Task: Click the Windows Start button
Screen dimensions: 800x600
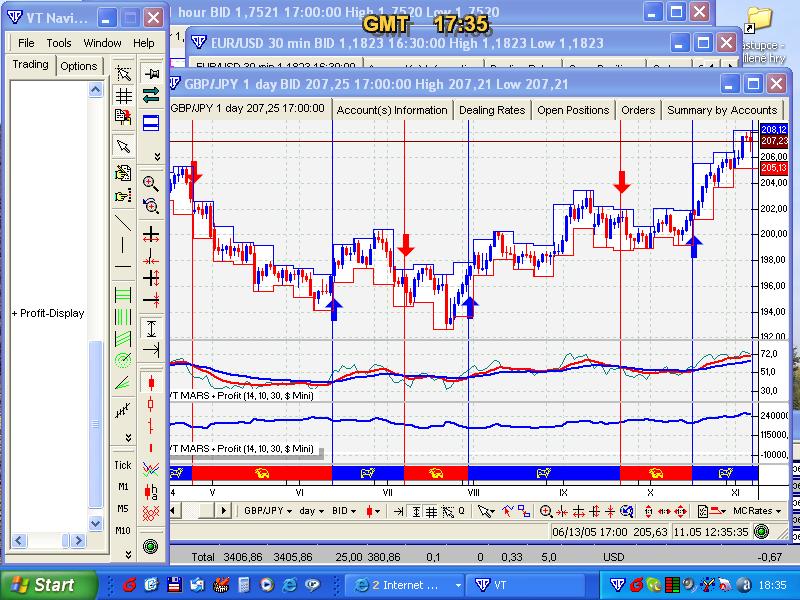Action: pos(48,584)
